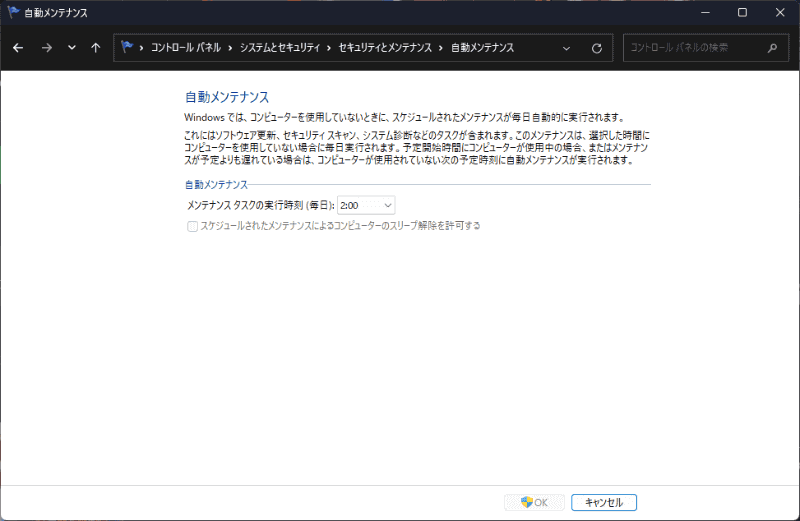Open セキュリティとメンテナンス breadcrumb

(x=385, y=48)
